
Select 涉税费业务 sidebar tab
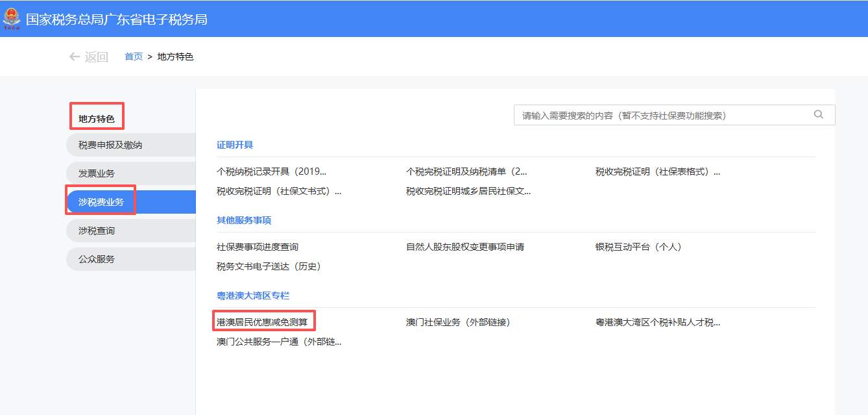tap(101, 202)
